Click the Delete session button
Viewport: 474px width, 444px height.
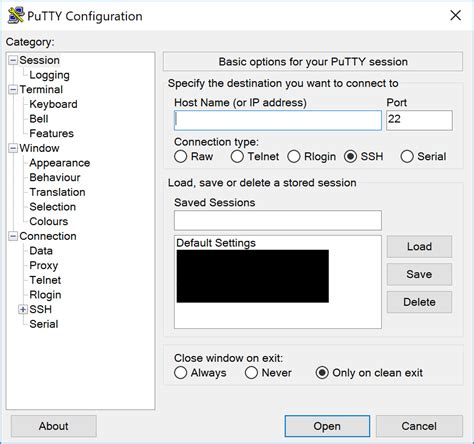pos(419,302)
